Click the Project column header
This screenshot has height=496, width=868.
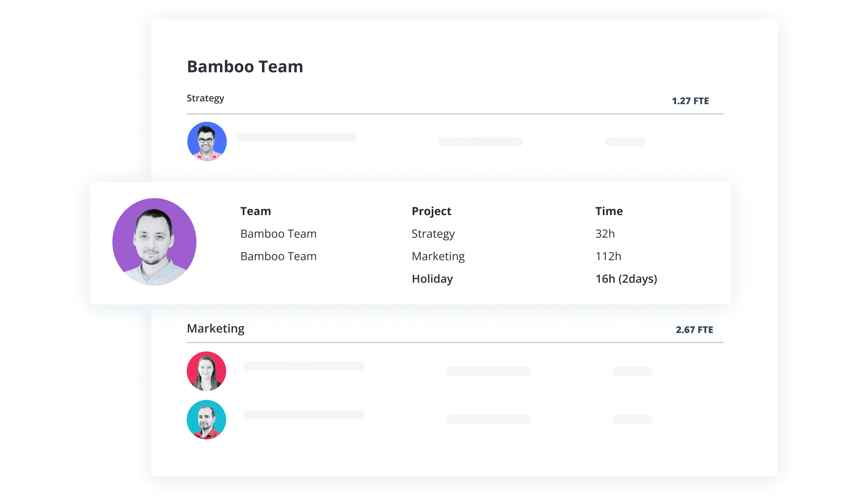point(431,212)
